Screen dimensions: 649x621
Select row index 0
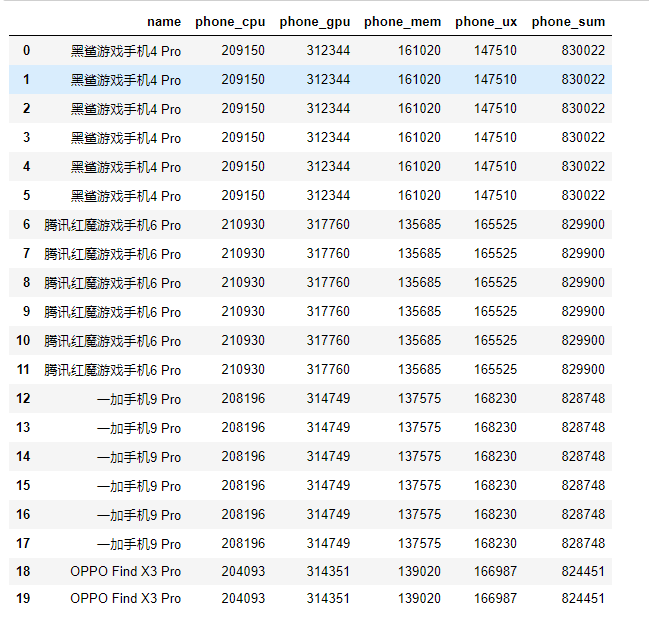click(26, 51)
